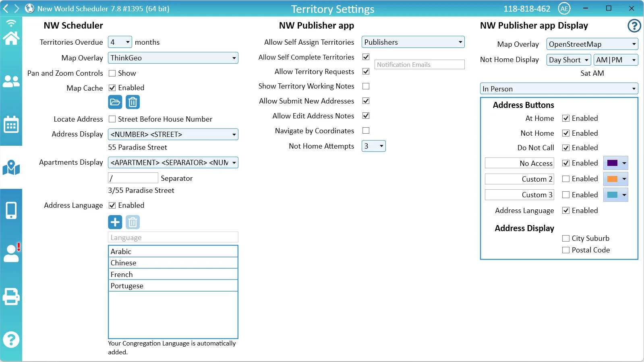Add a new Address Language with plus icon
The image size is (644, 362).
click(x=115, y=222)
